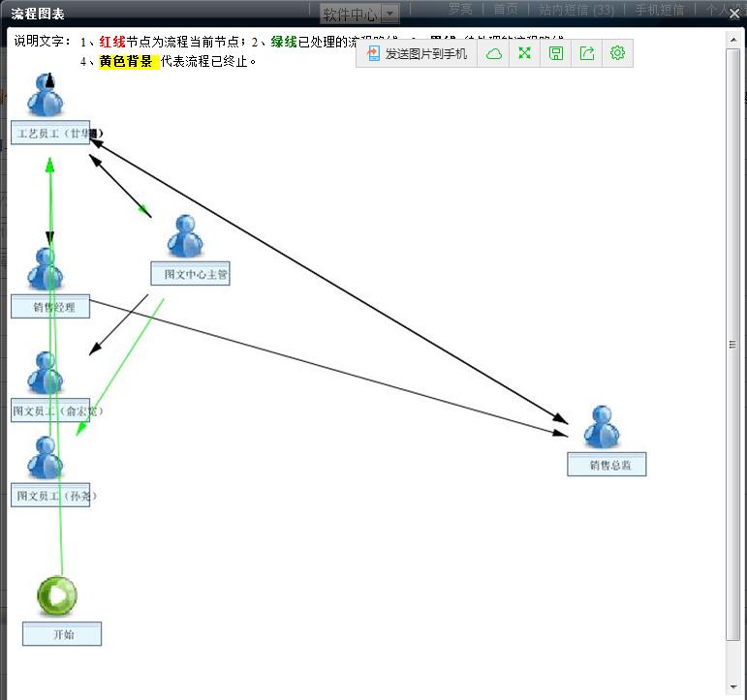Click the 开始 node label box
The width and height of the screenshot is (747, 700).
[62, 634]
